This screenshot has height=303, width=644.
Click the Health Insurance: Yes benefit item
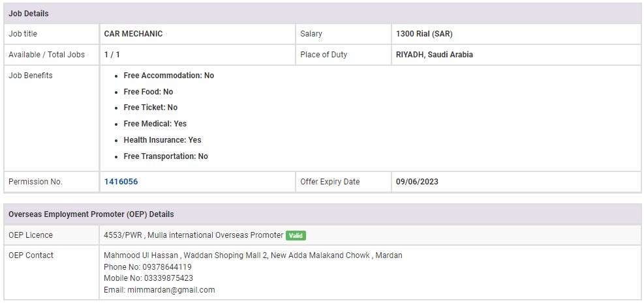[162, 140]
